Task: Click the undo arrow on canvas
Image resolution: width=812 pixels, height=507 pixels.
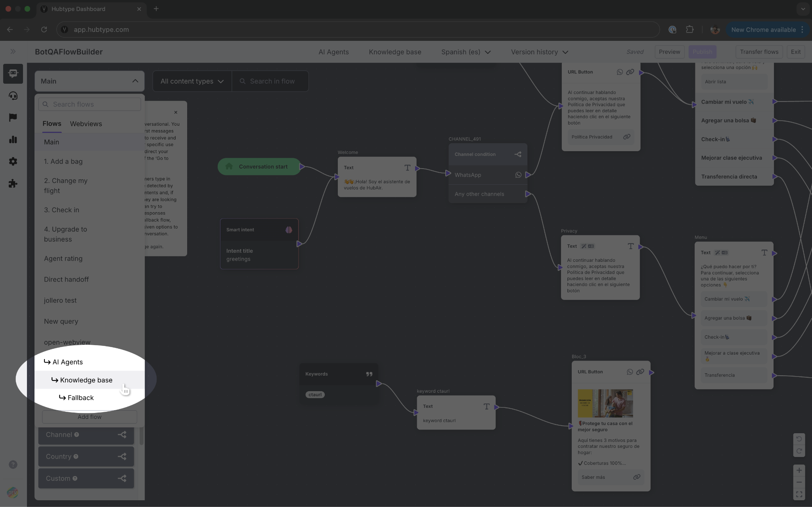Action: 799,439
